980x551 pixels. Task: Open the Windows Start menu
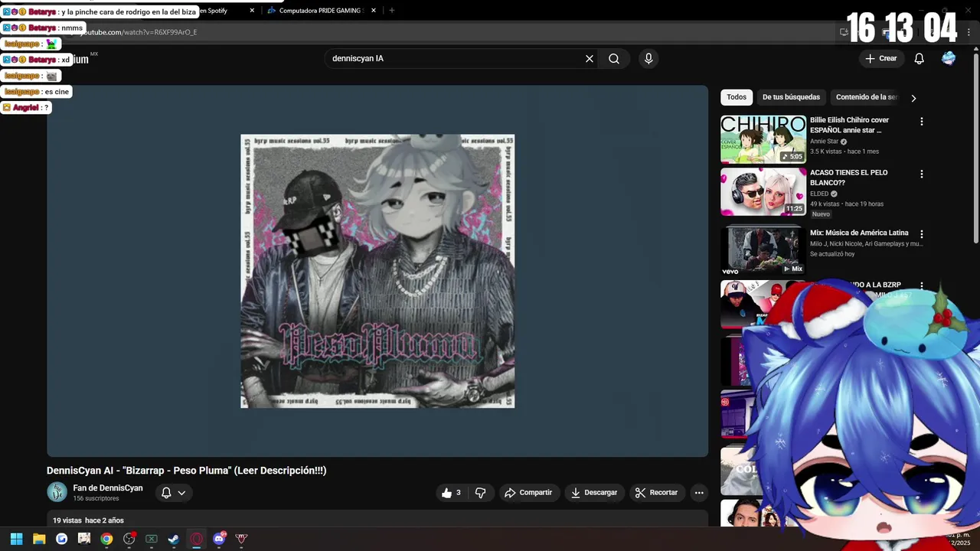coord(16,539)
